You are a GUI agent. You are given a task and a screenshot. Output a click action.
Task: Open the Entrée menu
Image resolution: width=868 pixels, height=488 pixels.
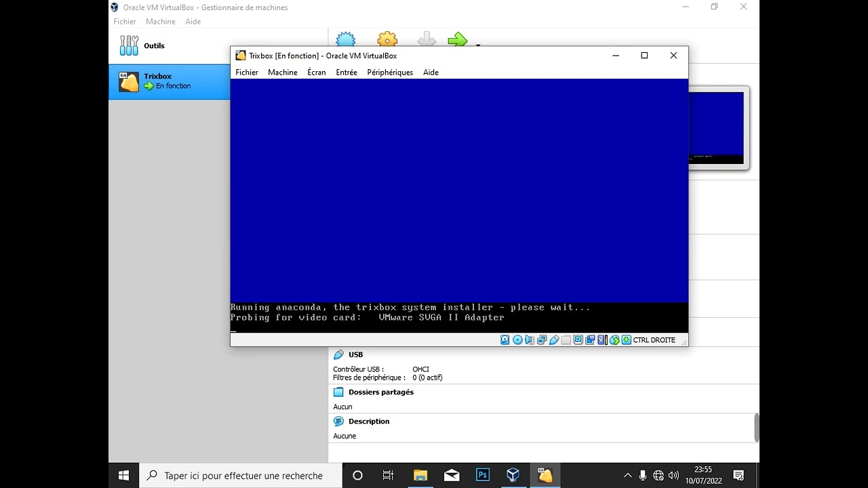(347, 73)
